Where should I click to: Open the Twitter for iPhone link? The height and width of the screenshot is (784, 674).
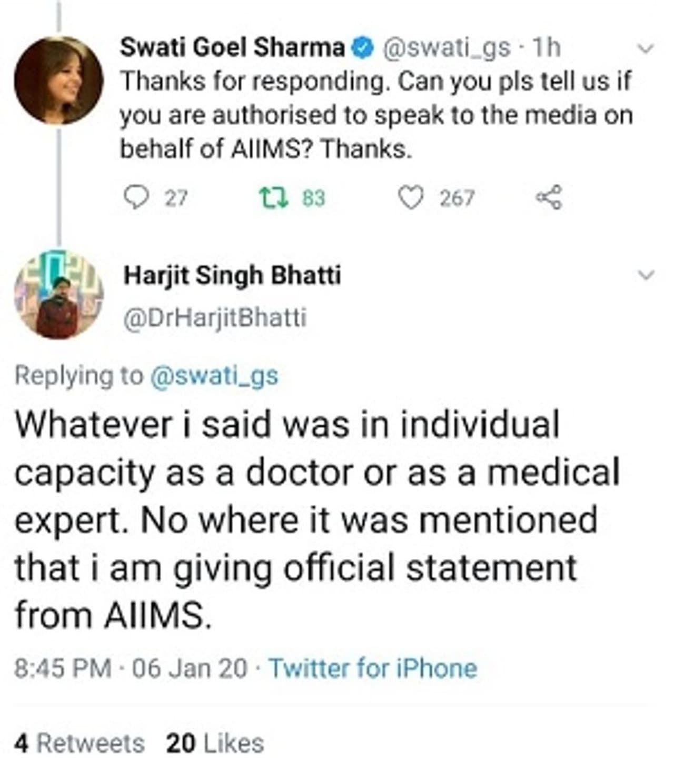pos(373,668)
